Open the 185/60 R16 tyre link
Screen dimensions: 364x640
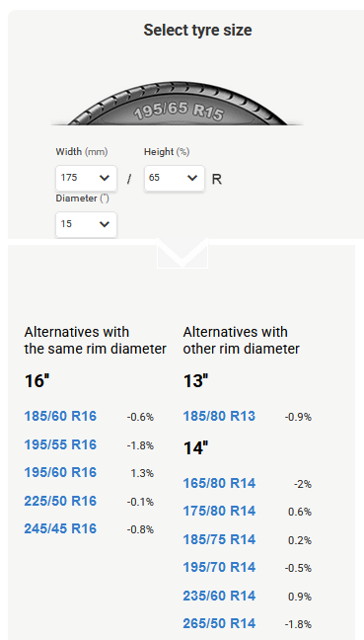(60, 416)
